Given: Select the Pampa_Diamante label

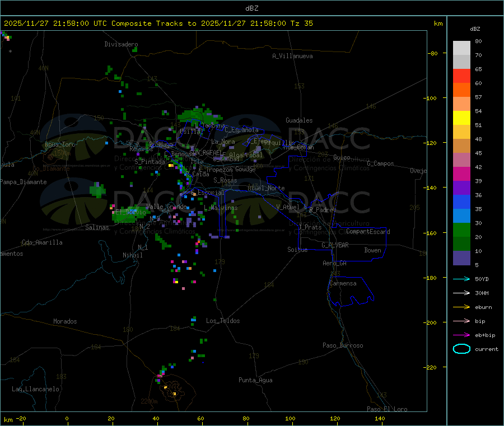Looking at the screenshot, I should pos(24,182).
